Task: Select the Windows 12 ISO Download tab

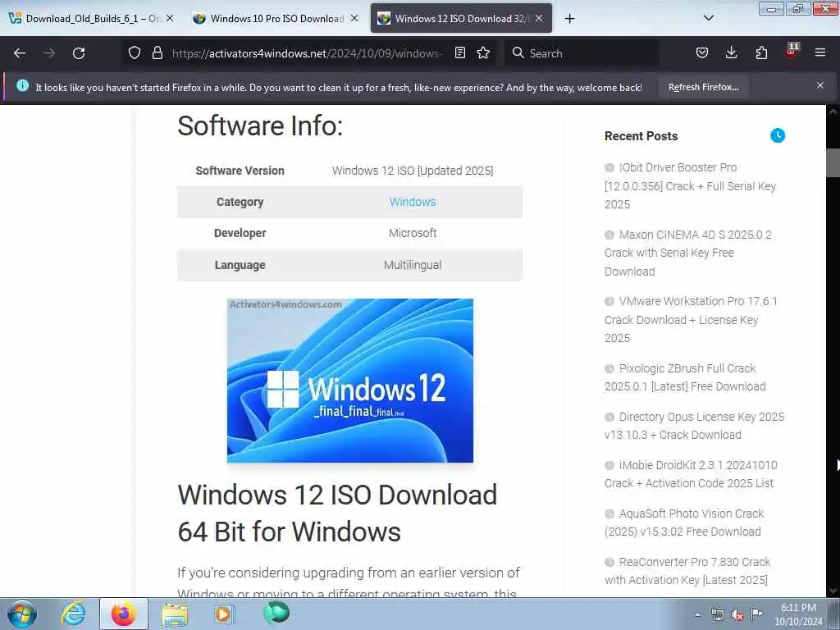Action: click(461, 18)
